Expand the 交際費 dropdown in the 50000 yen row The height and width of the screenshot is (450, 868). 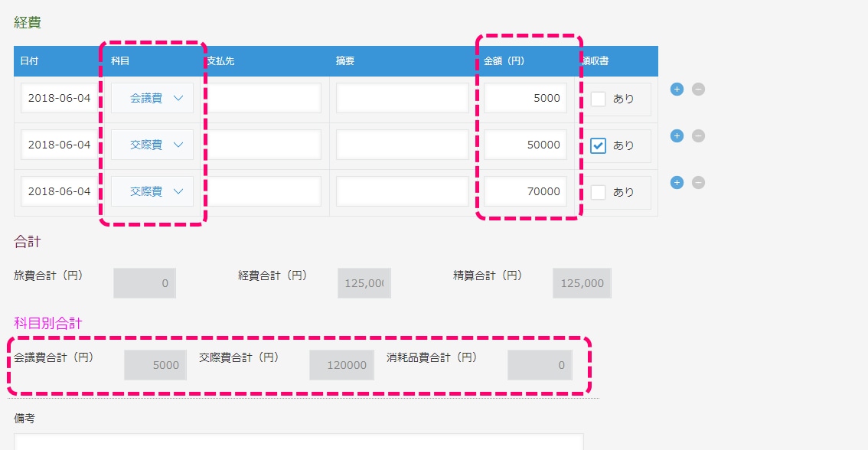pyautogui.click(x=152, y=145)
